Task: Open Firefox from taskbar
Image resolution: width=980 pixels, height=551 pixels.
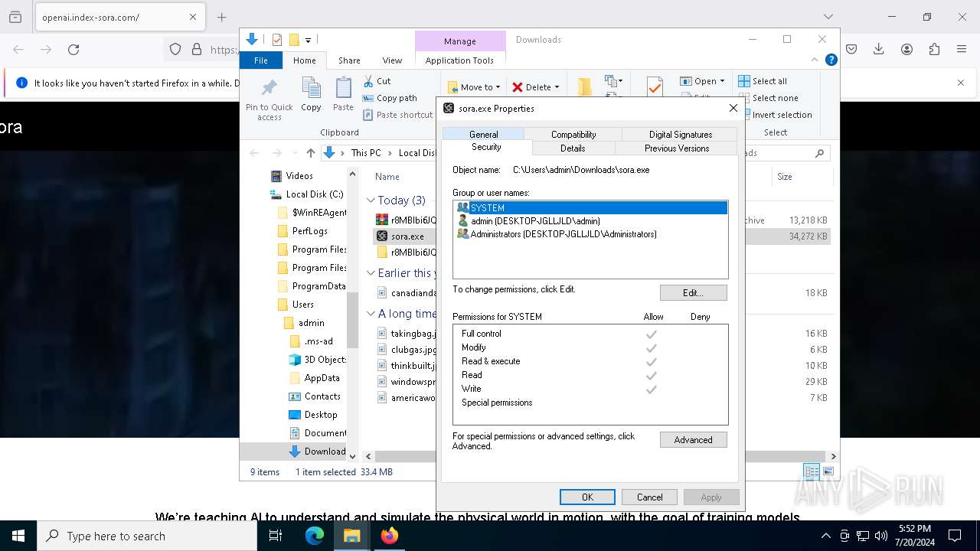Action: 390,536
